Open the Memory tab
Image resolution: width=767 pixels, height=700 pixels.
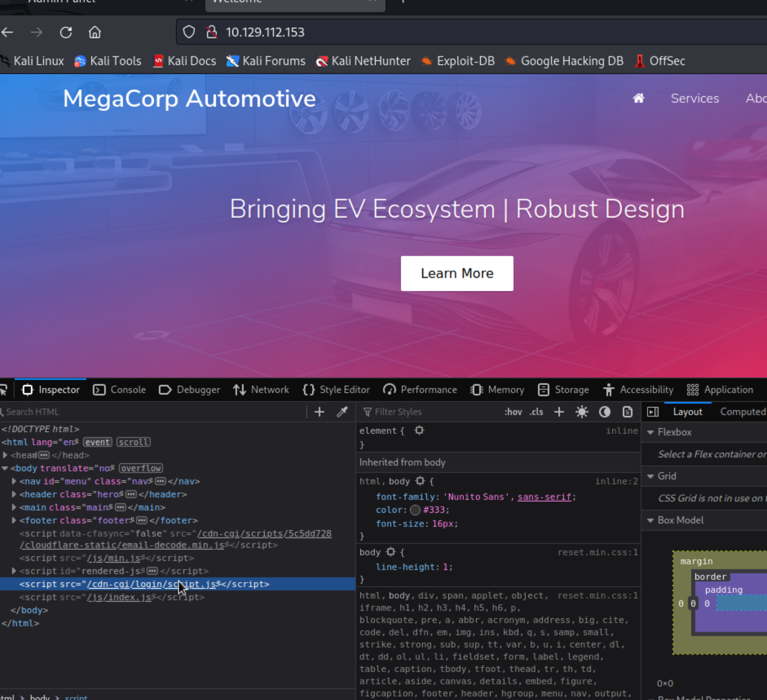497,390
